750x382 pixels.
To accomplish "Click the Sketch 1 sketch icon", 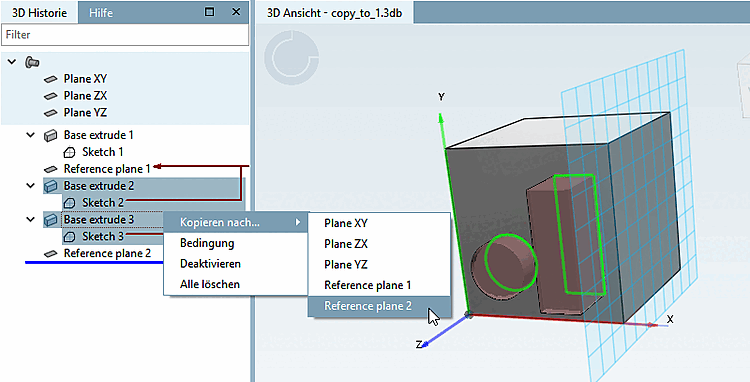I will pyautogui.click(x=69, y=153).
